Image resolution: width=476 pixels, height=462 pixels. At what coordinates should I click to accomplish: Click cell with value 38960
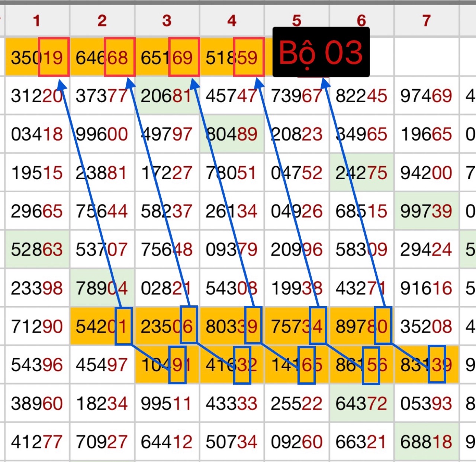coord(37,403)
